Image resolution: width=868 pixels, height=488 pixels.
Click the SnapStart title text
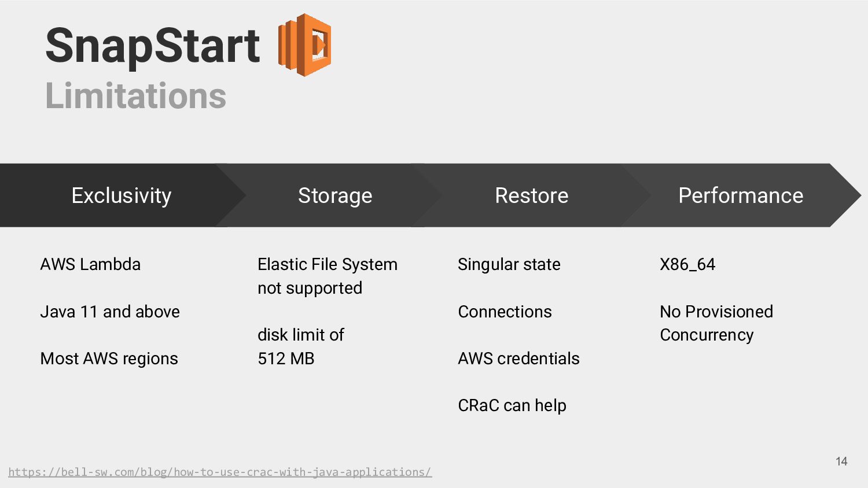coord(153,46)
